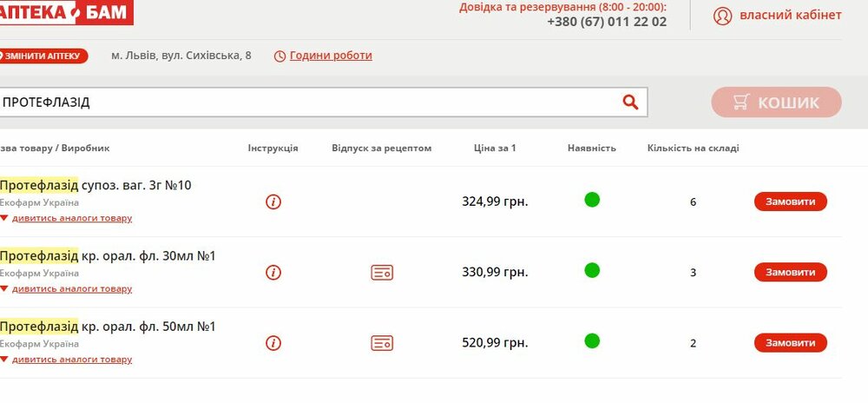The height and width of the screenshot is (403, 868).
Task: Open власний кабінет user account icon
Action: tap(722, 16)
